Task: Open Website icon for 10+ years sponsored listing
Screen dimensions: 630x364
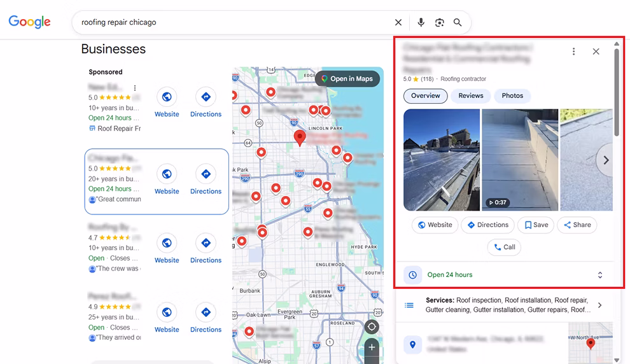Action: coord(167,97)
